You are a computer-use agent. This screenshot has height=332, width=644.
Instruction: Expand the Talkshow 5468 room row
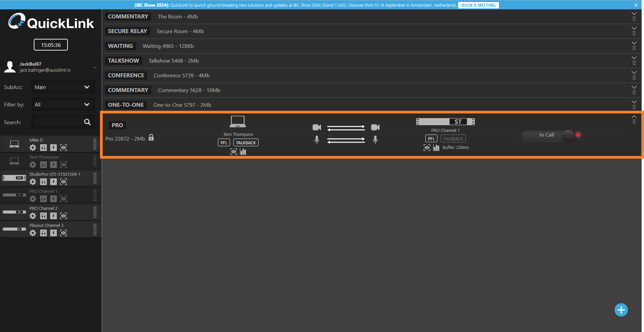634,58
